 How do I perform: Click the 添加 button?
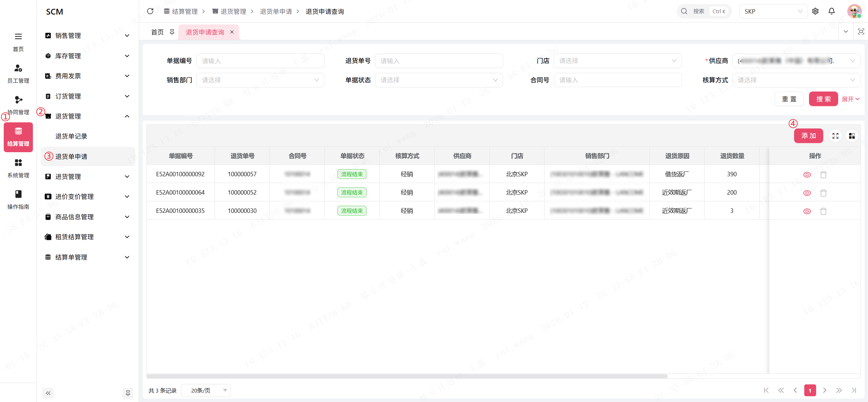(808, 136)
